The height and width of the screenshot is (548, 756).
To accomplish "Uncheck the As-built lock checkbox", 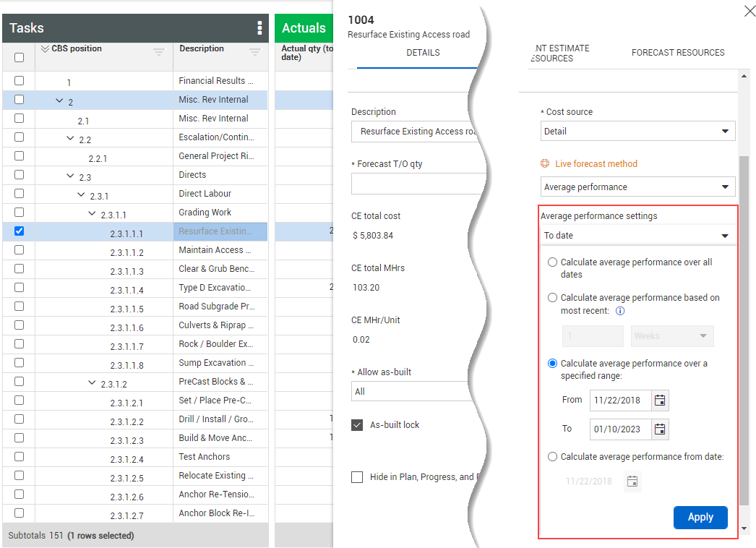I will coord(357,425).
